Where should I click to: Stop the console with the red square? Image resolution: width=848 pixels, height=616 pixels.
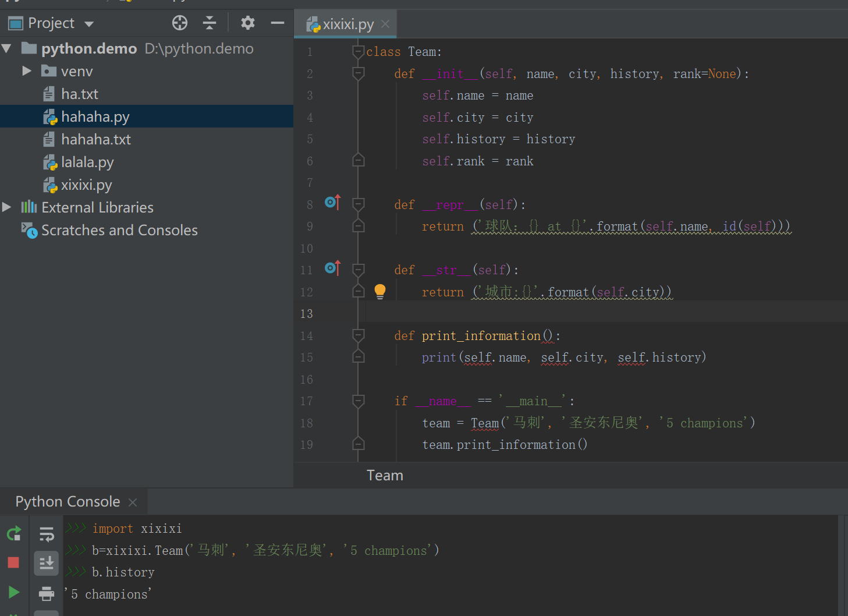point(14,562)
